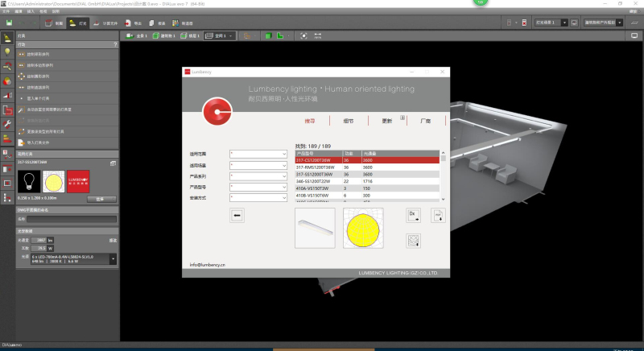The height and width of the screenshot is (351, 644).
Task: Click draw circular arrangement option
Action: [x=68, y=76]
